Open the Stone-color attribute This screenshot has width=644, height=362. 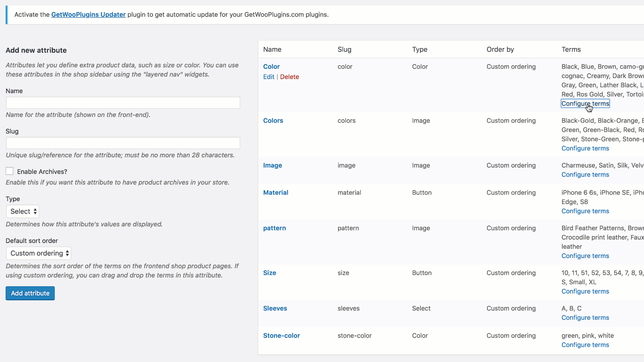point(281,336)
